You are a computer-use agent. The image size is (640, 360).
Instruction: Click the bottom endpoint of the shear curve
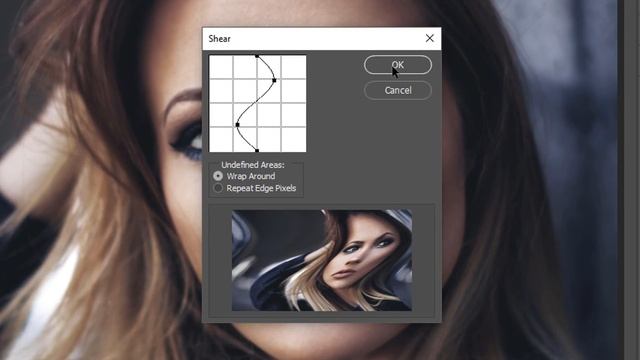257,151
